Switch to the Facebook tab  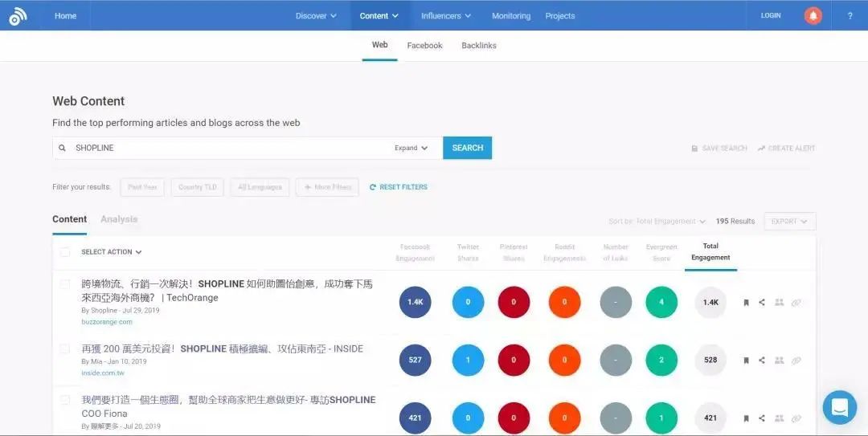(x=424, y=46)
